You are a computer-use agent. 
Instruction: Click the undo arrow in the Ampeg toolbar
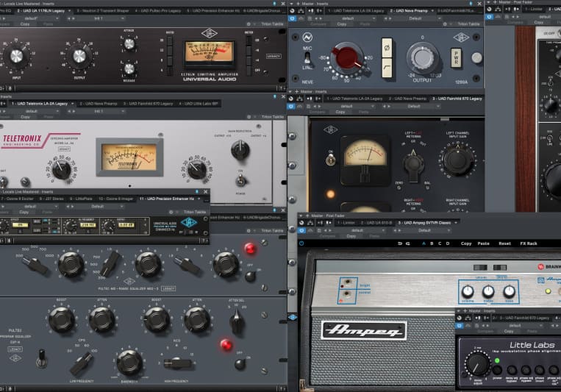(x=400, y=243)
